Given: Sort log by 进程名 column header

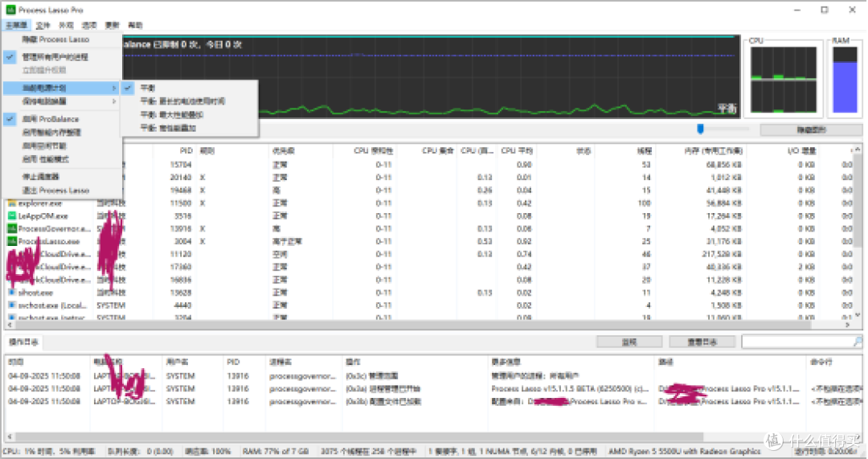Looking at the screenshot, I should 280,362.
